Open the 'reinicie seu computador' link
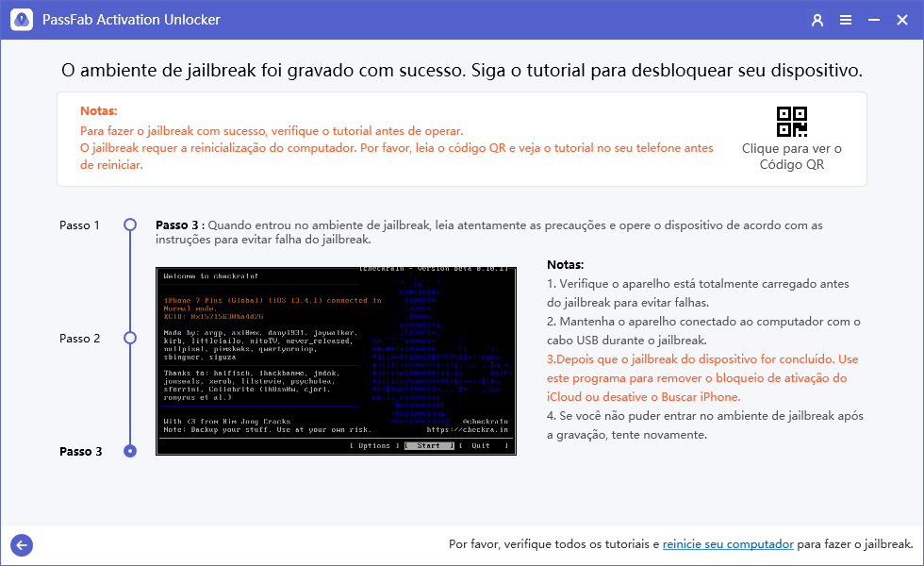The height and width of the screenshot is (566, 924). [x=728, y=544]
